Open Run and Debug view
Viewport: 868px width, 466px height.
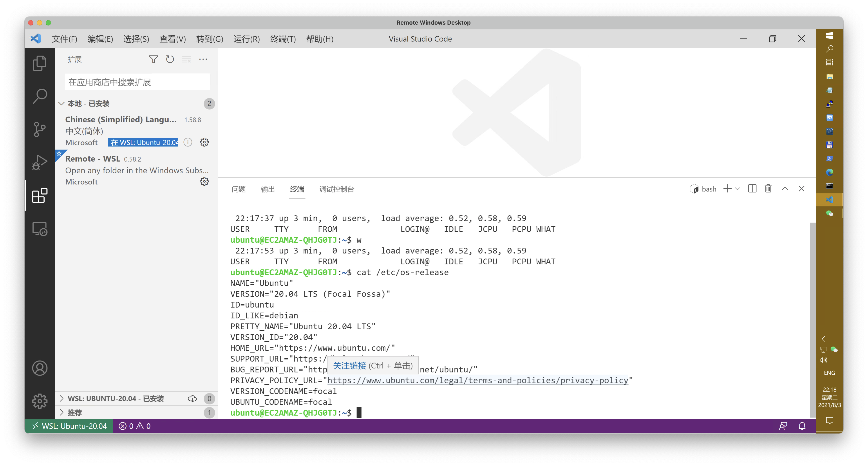click(39, 163)
